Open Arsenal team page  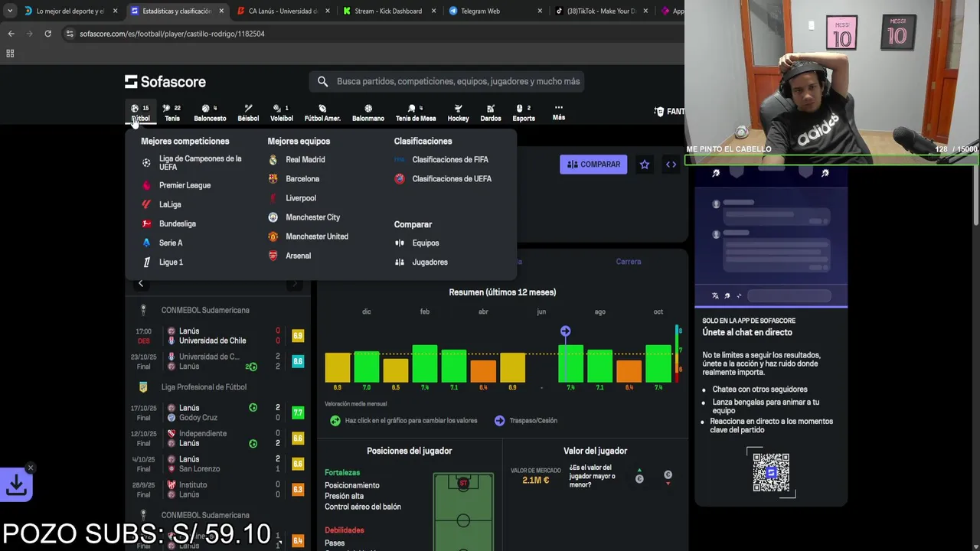click(x=289, y=256)
